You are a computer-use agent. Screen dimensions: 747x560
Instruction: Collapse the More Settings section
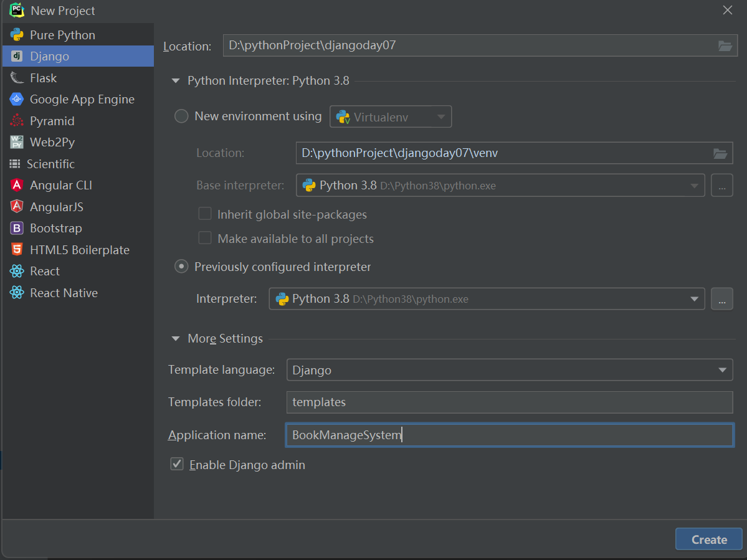coord(176,339)
